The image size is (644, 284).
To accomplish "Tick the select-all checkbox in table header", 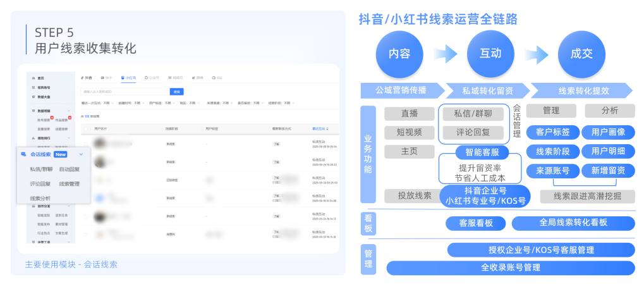I will pyautogui.click(x=86, y=129).
